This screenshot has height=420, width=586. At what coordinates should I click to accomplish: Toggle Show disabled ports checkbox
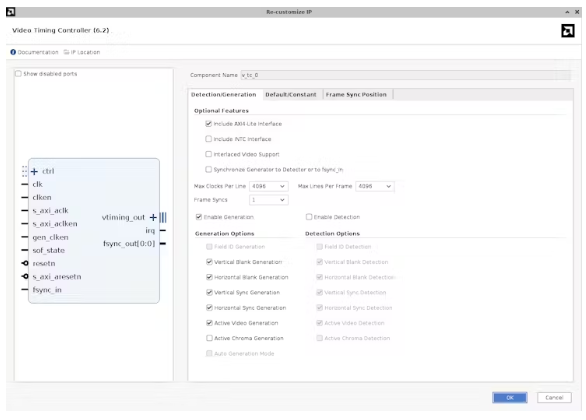tap(18, 74)
